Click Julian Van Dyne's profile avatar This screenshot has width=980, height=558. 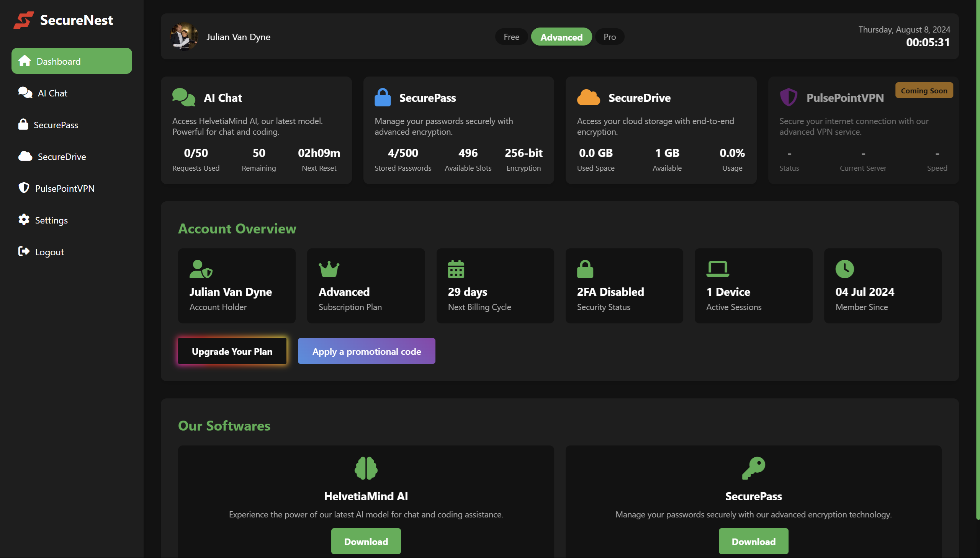pos(184,37)
